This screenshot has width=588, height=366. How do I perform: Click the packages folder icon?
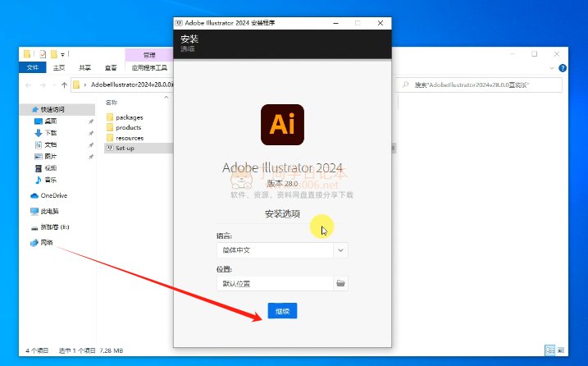tap(110, 117)
